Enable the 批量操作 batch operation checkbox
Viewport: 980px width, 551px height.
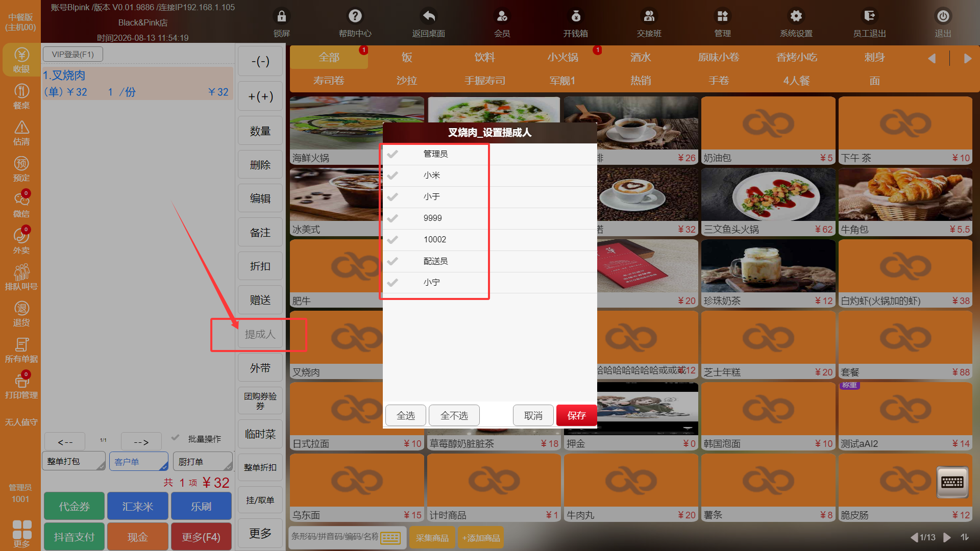(176, 438)
